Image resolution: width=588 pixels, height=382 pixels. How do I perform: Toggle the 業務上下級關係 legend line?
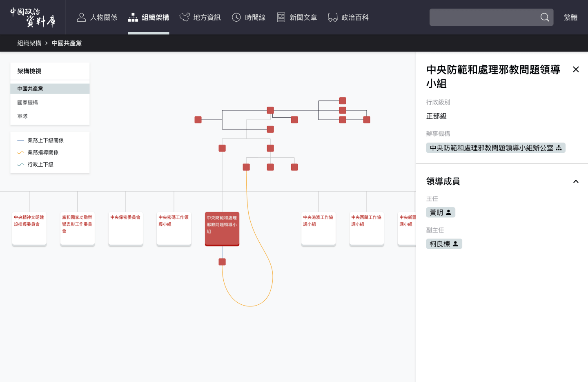tap(21, 140)
